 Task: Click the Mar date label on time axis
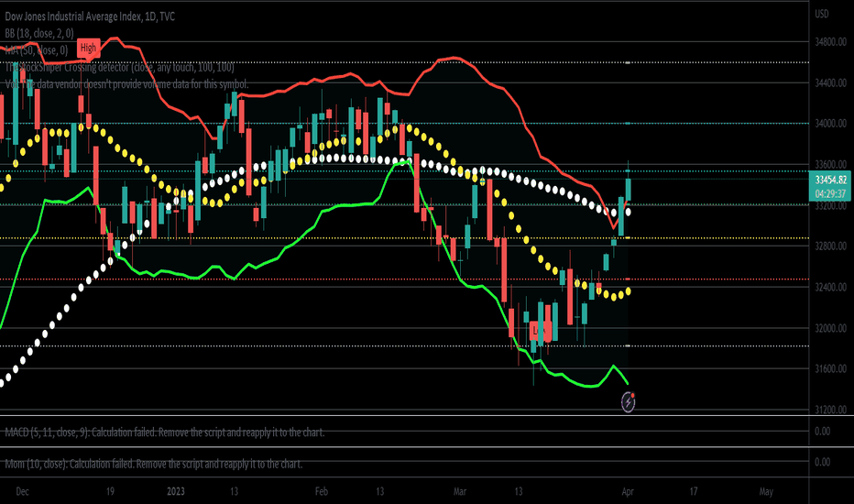[460, 491]
